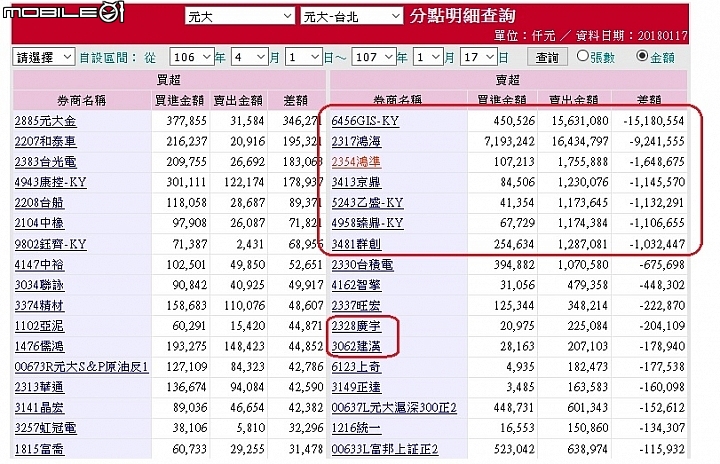The height and width of the screenshot is (464, 720).
Task: Open the 2383台光電 stock link
Action: (45, 162)
